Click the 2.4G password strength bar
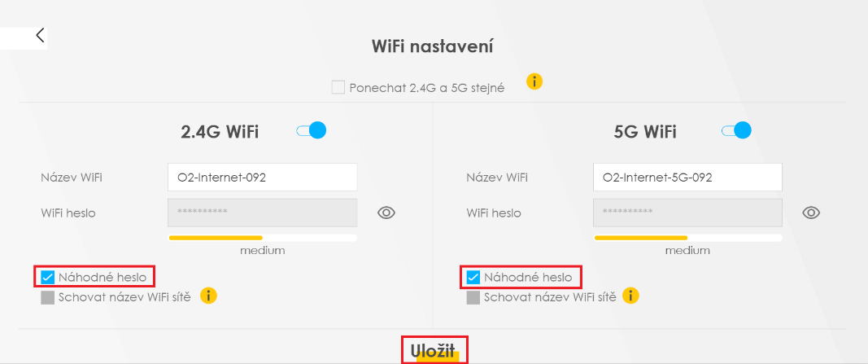 click(x=262, y=238)
